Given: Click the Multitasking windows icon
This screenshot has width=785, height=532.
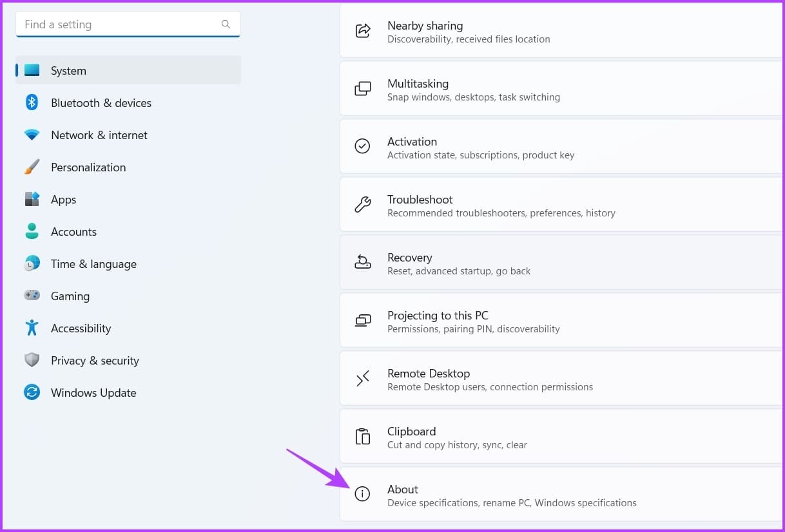Looking at the screenshot, I should tap(363, 89).
